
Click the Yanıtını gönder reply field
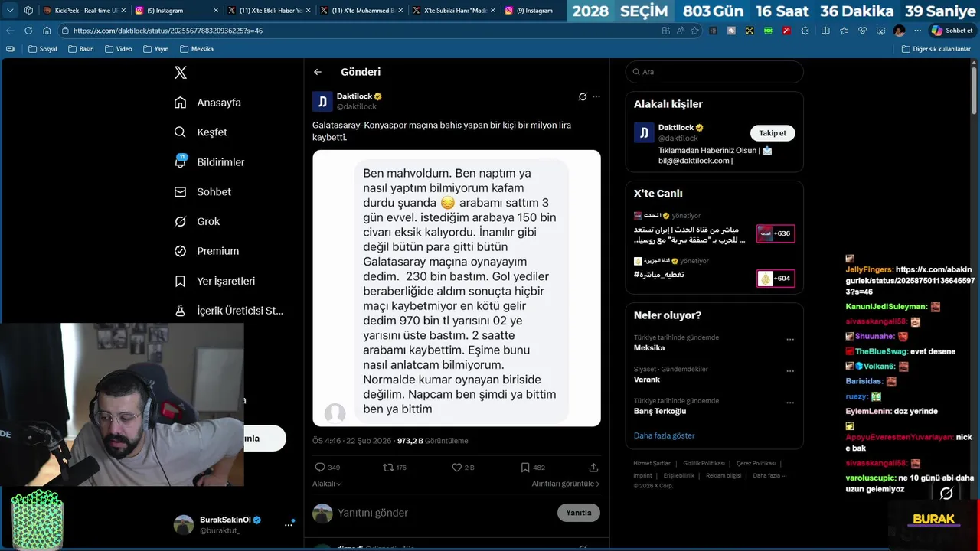(444, 513)
